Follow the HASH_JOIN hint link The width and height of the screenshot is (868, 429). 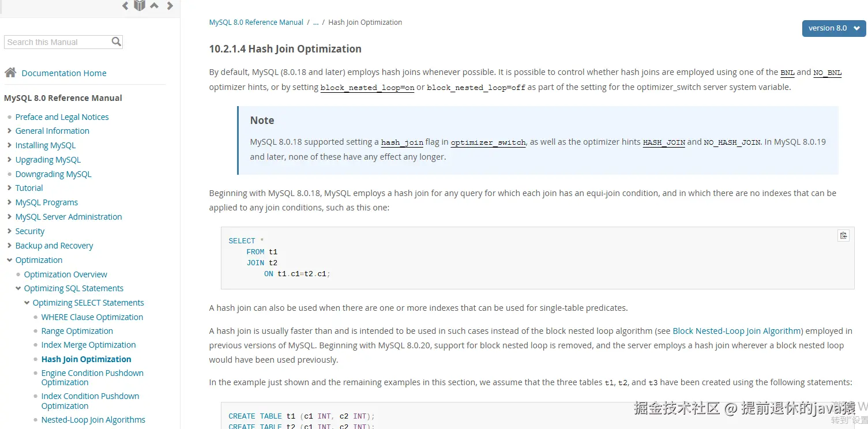tap(664, 142)
